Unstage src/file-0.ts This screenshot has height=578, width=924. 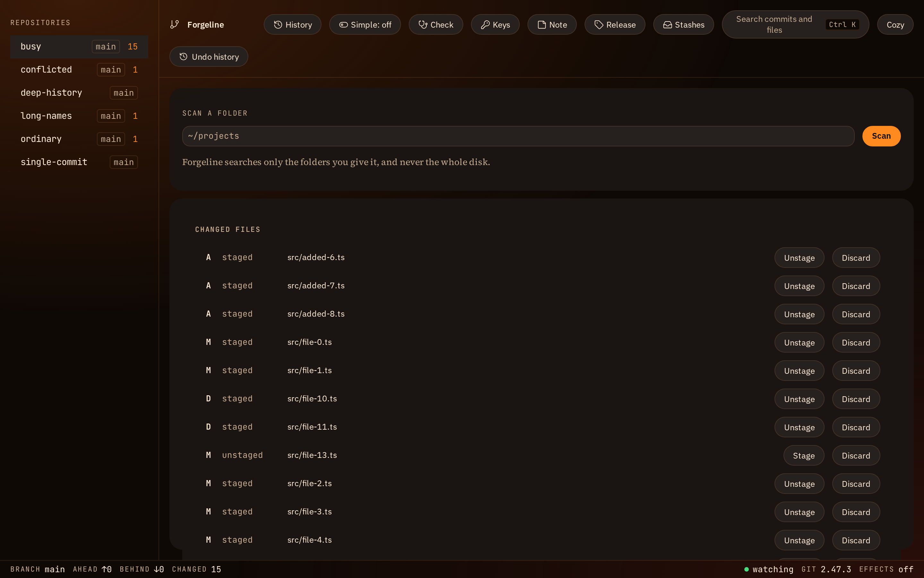799,343
